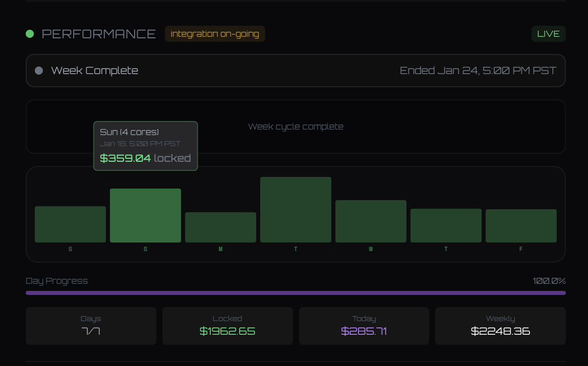The width and height of the screenshot is (588, 366).
Task: Select Saturday's first bar in the chart
Action: pyautogui.click(x=70, y=223)
